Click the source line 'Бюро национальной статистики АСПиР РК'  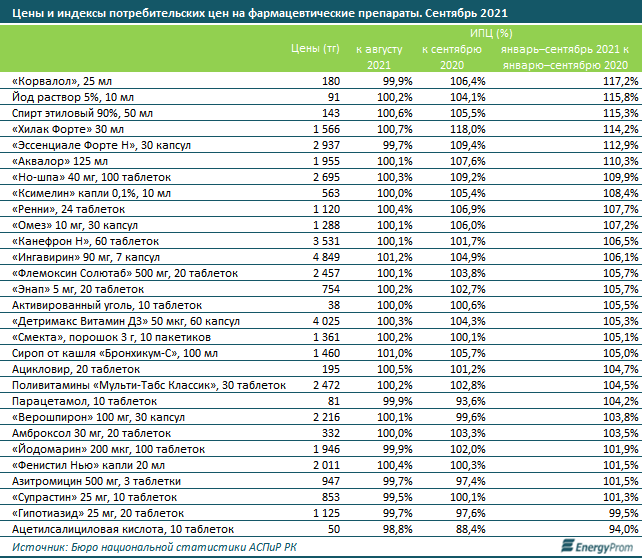pos(184,547)
